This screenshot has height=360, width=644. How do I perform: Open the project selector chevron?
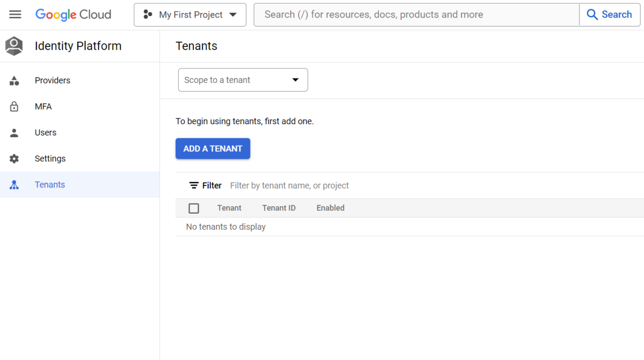(x=233, y=15)
